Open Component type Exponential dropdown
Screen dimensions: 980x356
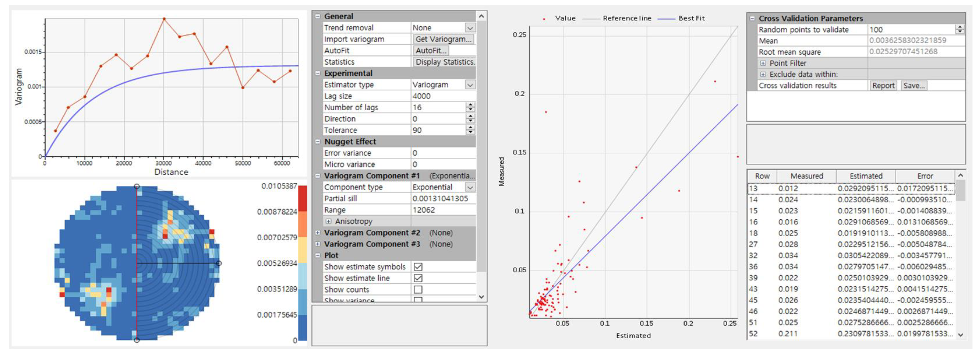tap(470, 187)
